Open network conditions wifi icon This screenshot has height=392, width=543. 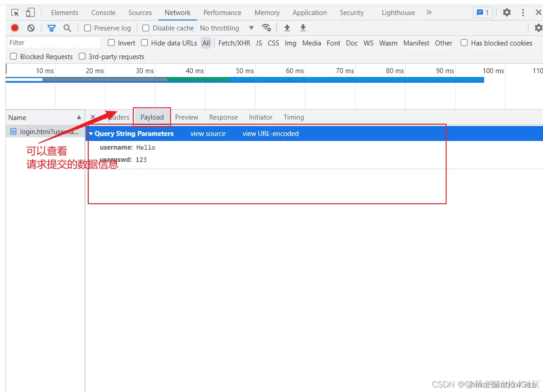(266, 28)
